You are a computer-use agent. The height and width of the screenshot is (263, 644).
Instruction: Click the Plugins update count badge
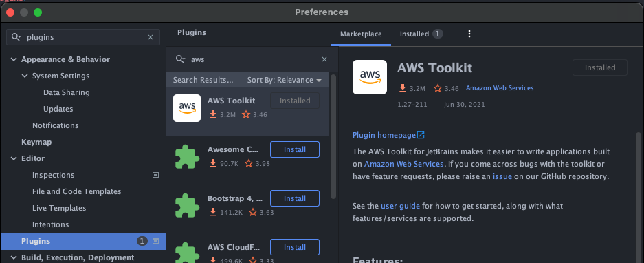142,241
